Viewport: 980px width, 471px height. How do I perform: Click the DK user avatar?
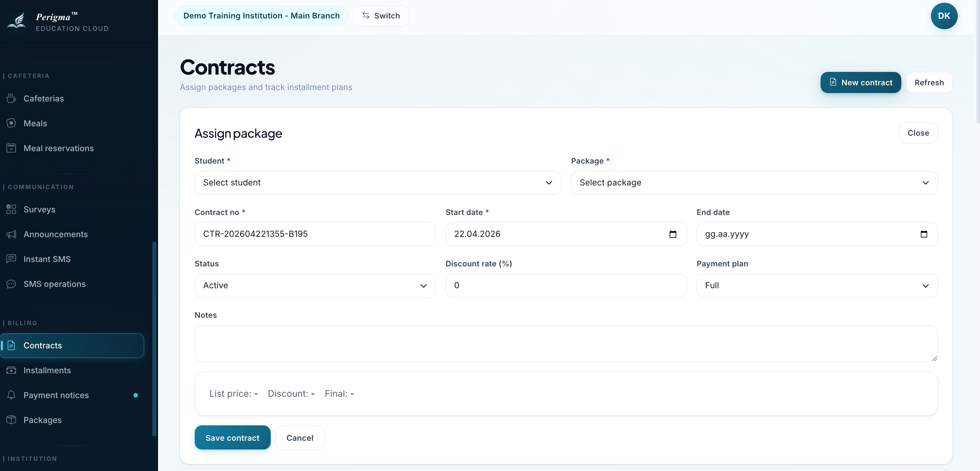(944, 16)
